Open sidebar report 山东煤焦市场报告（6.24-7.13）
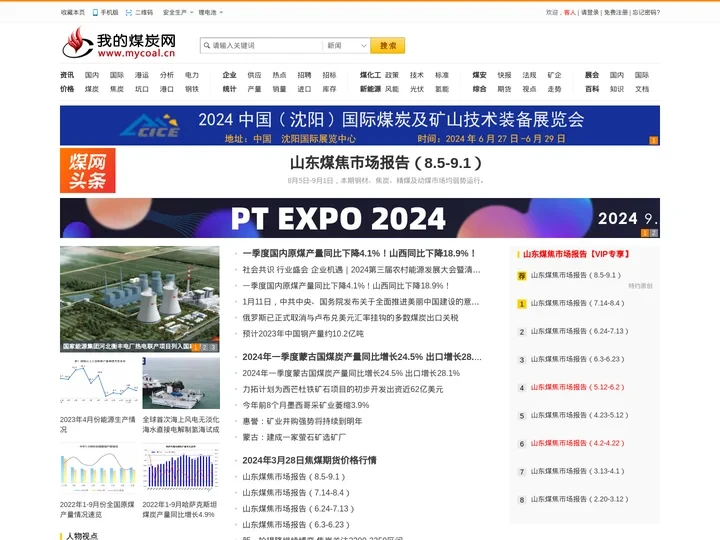This screenshot has width=720, height=540. click(x=579, y=331)
